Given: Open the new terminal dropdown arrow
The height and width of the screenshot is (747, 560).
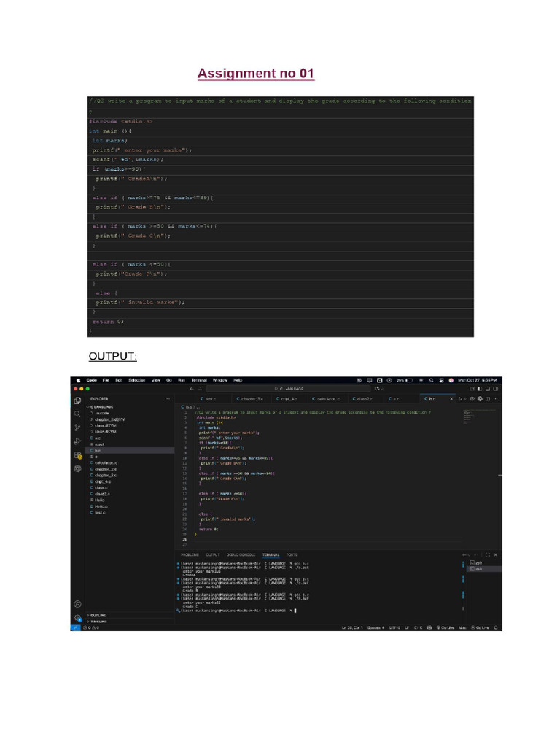Looking at the screenshot, I should [469, 554].
